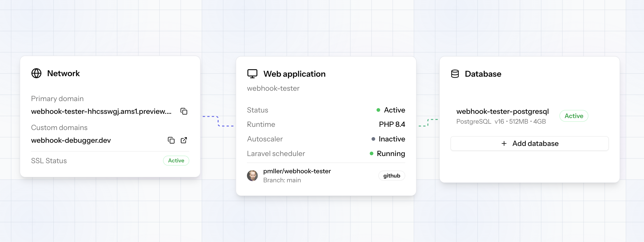
Task: Copy the primary domain using its copy icon
Action: [184, 111]
